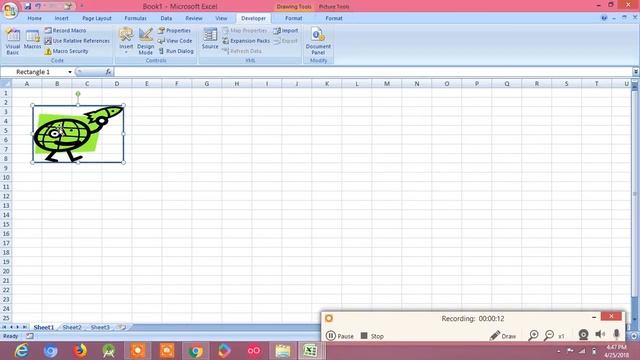Expand Customize Quick Access Toolbar dropdown
This screenshot has width=640, height=360.
82,6
